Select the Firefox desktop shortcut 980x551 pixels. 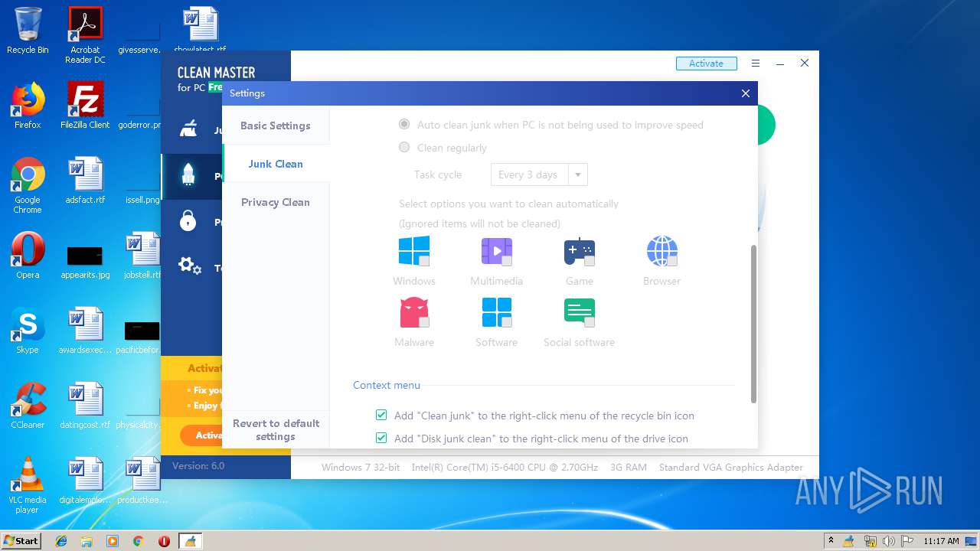pyautogui.click(x=28, y=106)
